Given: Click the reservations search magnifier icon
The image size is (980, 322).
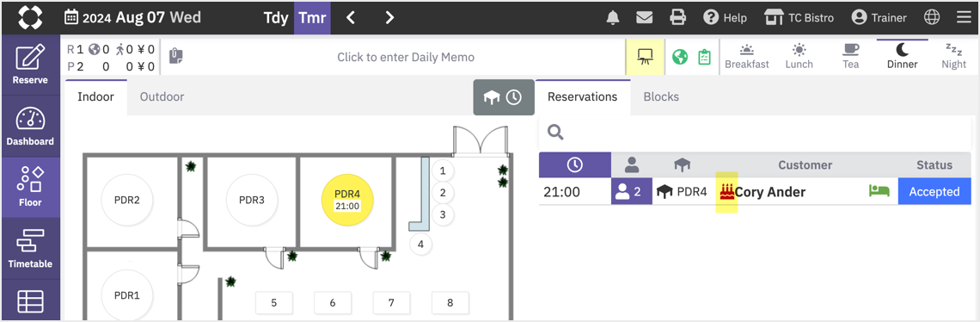Looking at the screenshot, I should point(555,132).
